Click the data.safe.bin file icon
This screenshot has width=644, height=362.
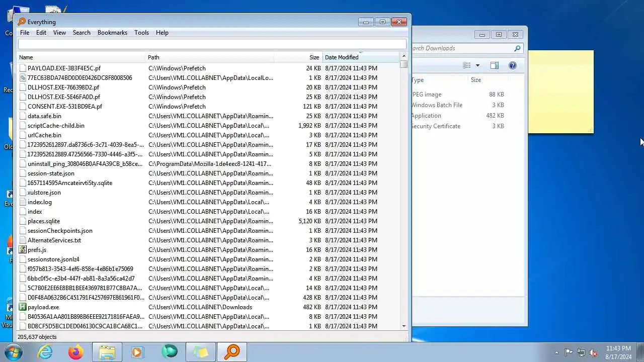(23, 116)
